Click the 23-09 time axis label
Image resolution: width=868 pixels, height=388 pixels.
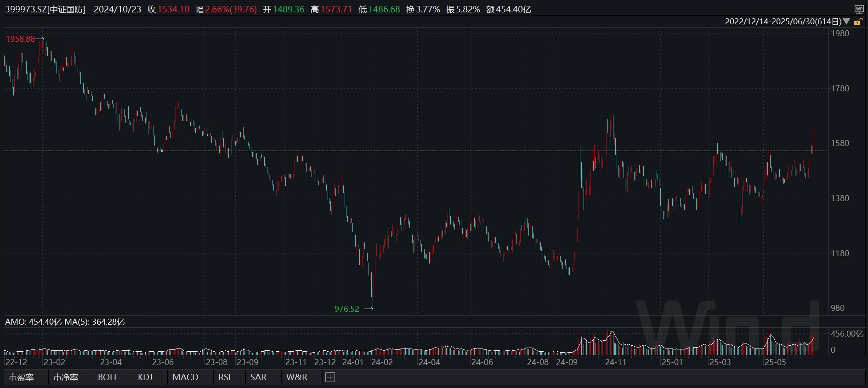(x=247, y=362)
